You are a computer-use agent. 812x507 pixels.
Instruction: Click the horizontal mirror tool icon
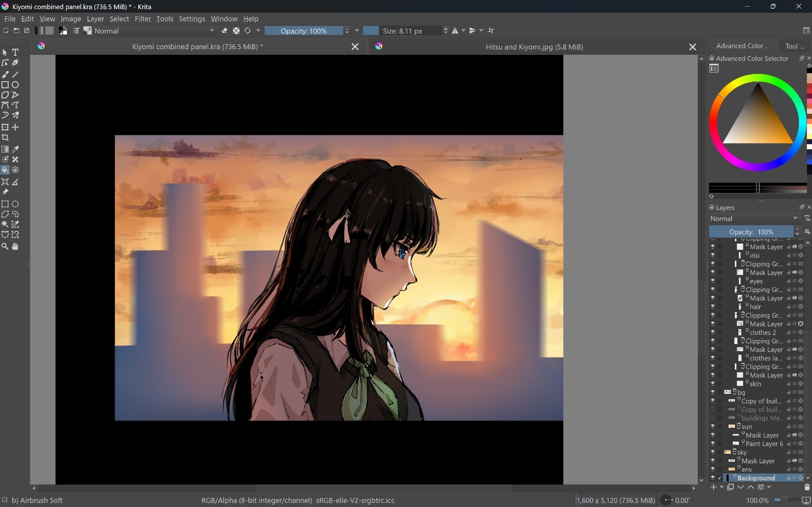point(455,30)
